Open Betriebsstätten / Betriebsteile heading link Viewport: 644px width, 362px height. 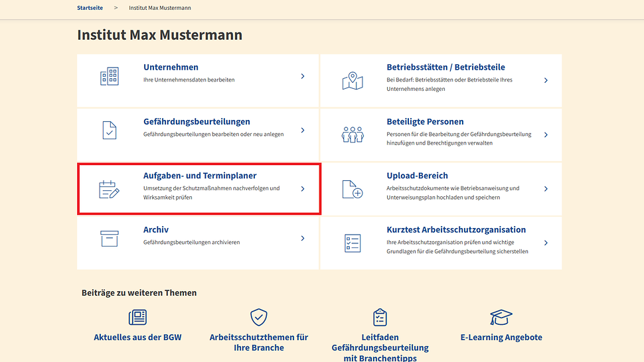(445, 67)
